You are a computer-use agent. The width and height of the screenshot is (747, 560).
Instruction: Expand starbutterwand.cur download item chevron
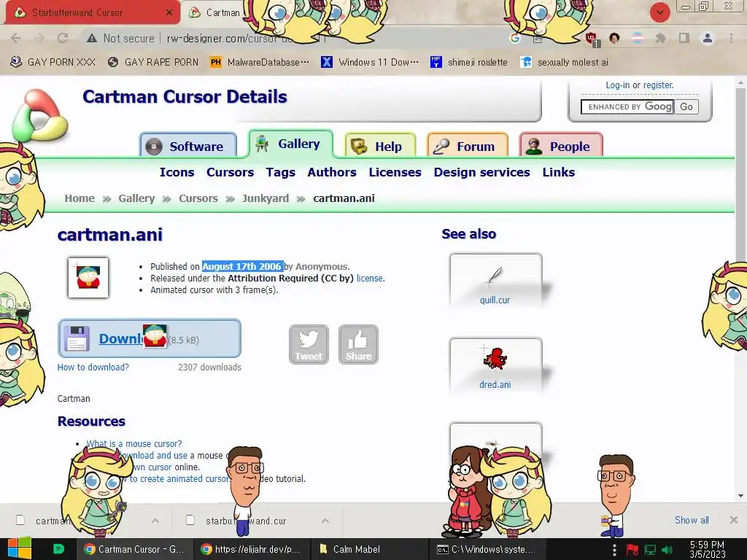325,521
